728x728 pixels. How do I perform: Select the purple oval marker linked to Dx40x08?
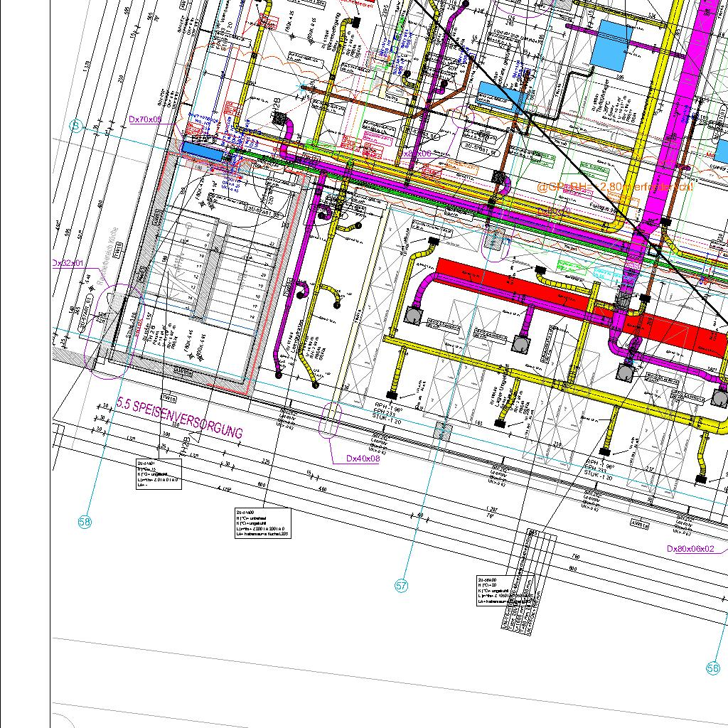click(330, 421)
